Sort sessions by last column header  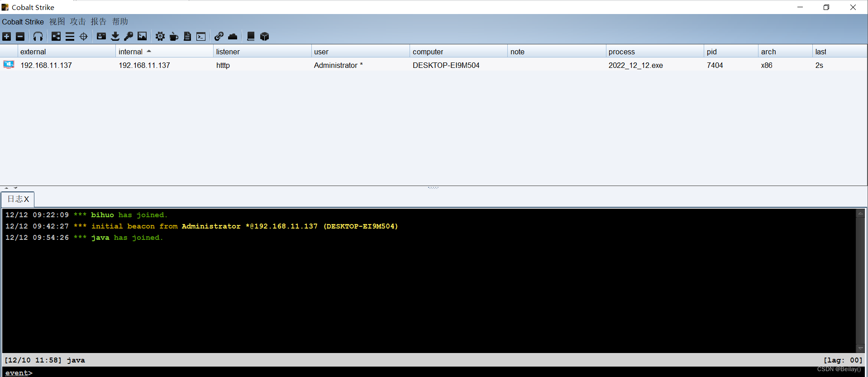pyautogui.click(x=840, y=52)
